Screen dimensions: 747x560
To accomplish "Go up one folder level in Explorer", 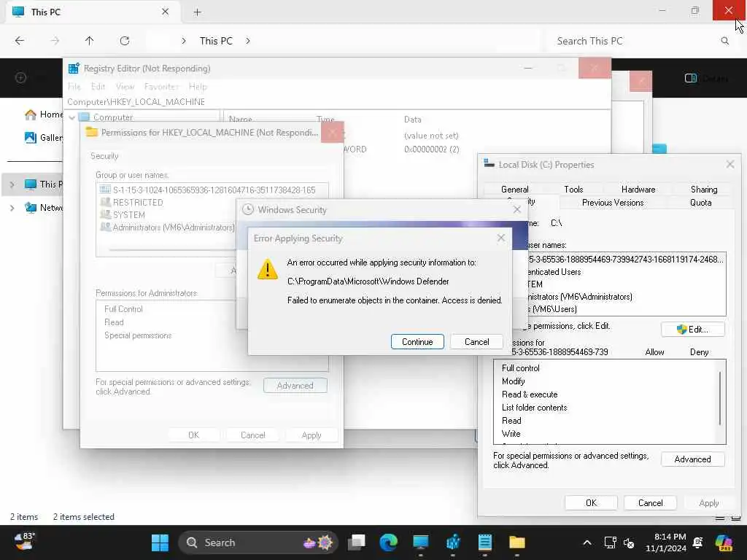I will point(89,41).
